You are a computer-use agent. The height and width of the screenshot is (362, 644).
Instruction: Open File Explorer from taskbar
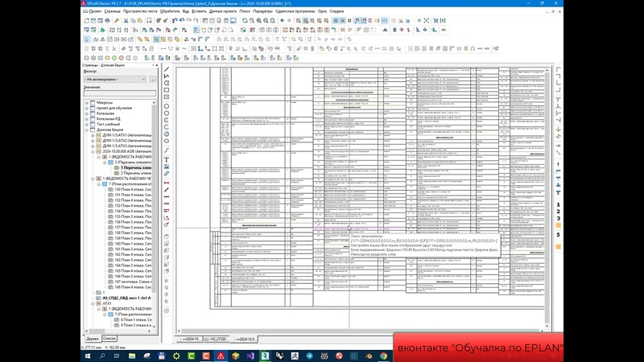coord(132,356)
